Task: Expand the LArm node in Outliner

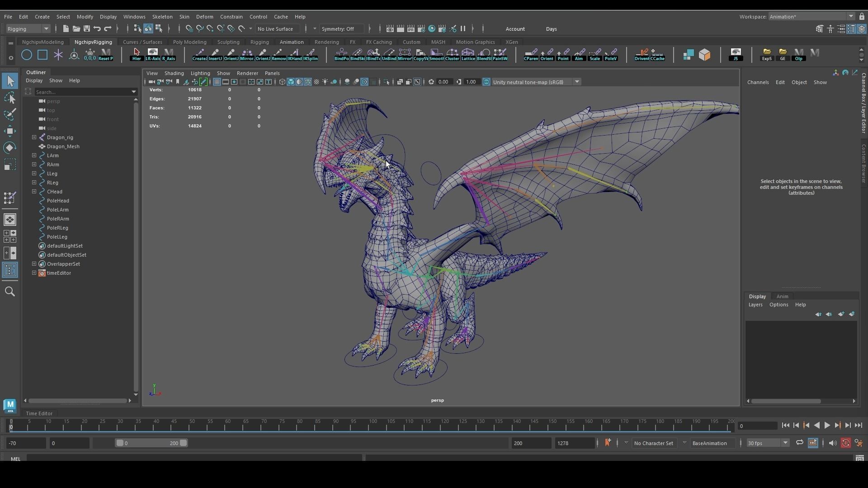Action: click(34, 155)
